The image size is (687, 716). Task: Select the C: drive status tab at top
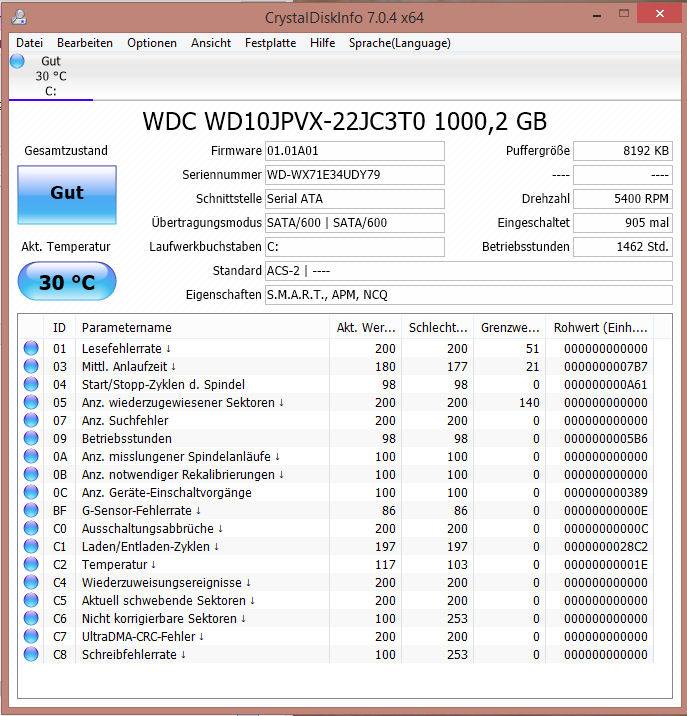[50, 76]
